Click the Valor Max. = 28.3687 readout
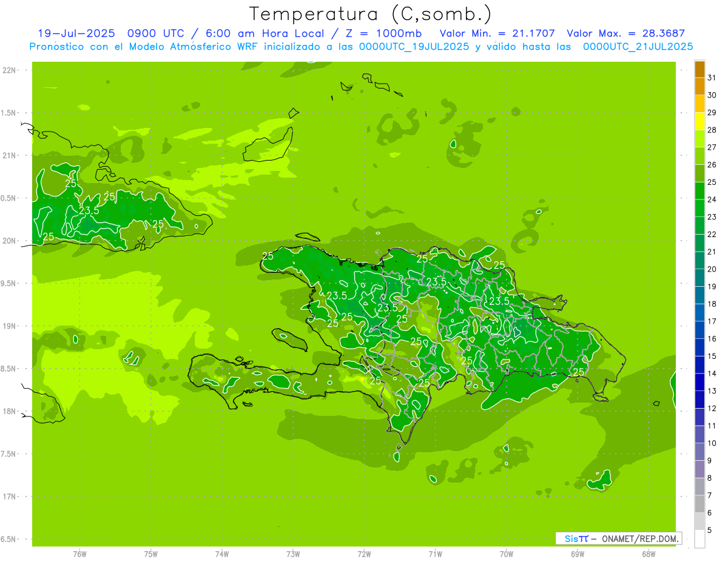The width and height of the screenshot is (728, 562). 625,33
